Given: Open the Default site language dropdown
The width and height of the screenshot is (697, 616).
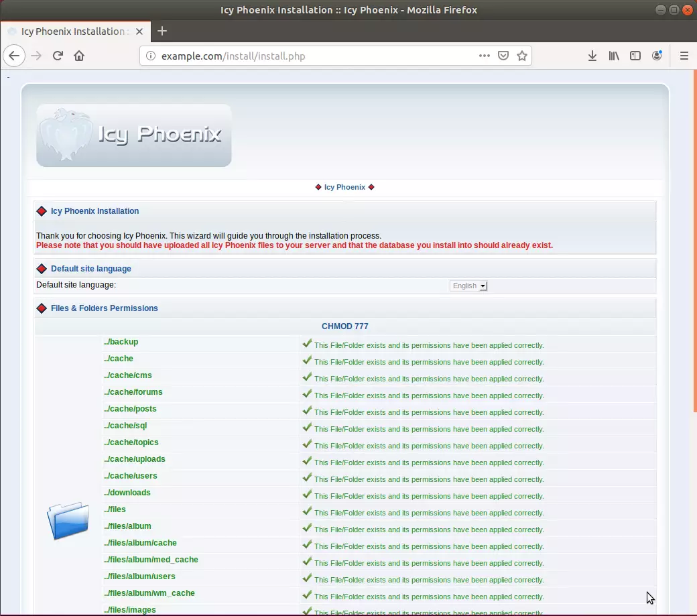Looking at the screenshot, I should click(468, 286).
